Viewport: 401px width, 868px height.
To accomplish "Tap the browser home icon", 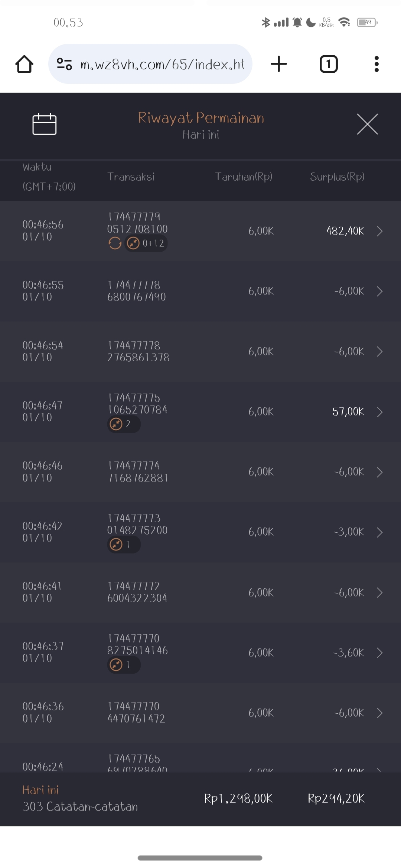I will [25, 64].
